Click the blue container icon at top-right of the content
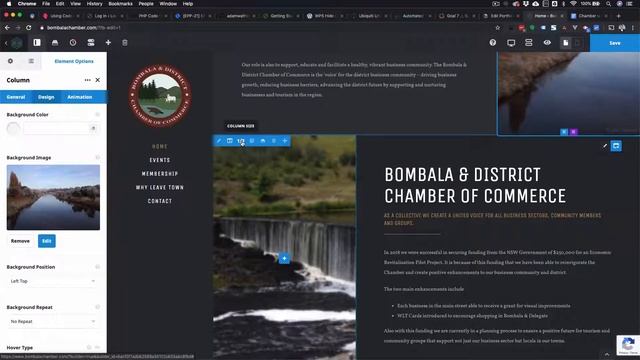This screenshot has width=640, height=360. coord(616,146)
